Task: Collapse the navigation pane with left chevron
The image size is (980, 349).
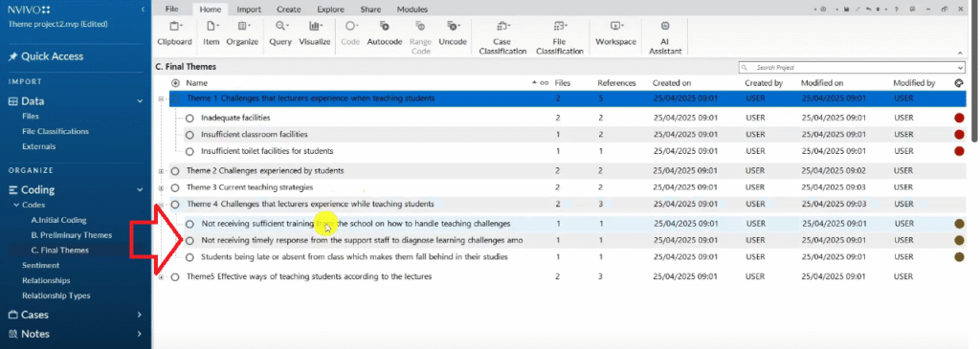Action: (143, 10)
